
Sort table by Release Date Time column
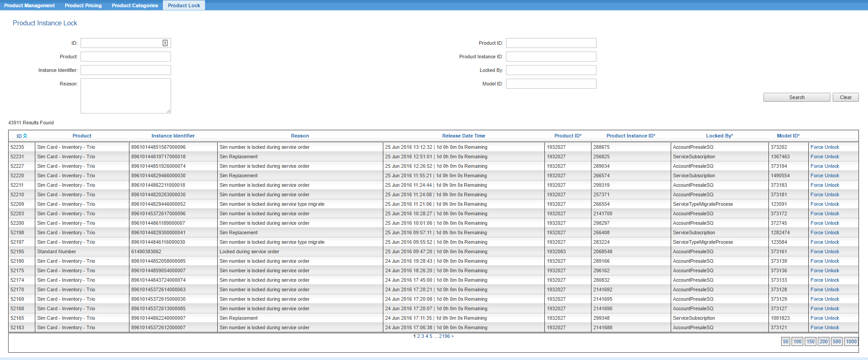click(x=463, y=136)
